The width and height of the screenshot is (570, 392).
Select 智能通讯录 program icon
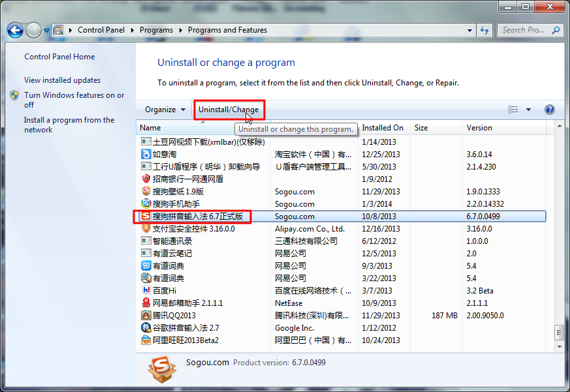(x=146, y=241)
